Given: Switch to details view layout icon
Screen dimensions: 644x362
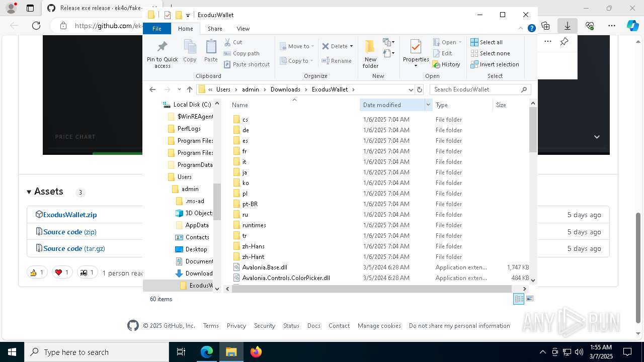Looking at the screenshot, I should pyautogui.click(x=519, y=299).
